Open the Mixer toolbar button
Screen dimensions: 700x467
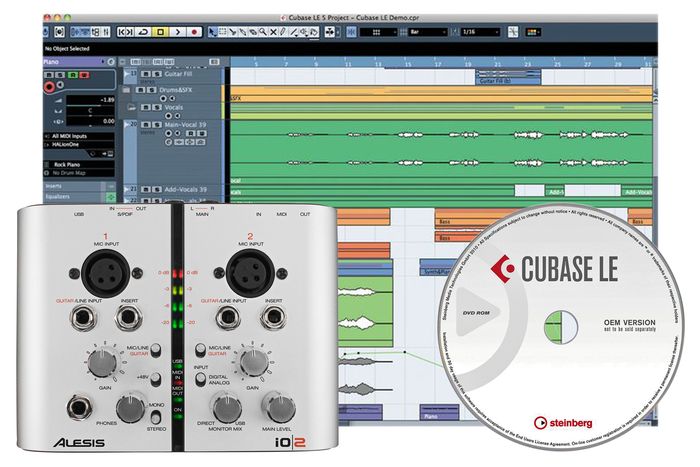(x=106, y=32)
